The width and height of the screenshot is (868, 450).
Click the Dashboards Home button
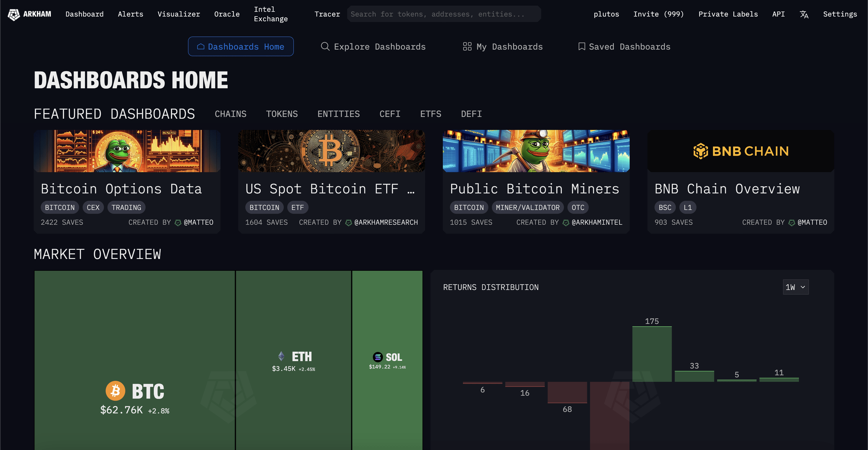[x=241, y=47]
